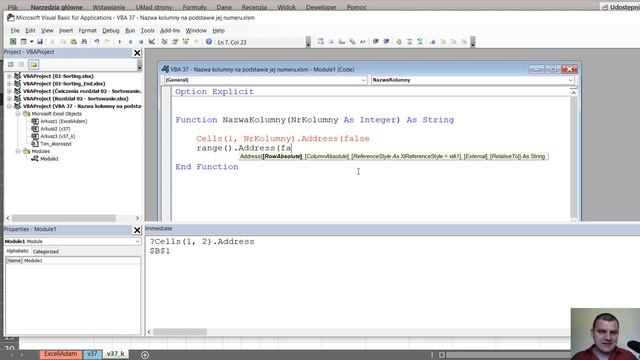Click the blue Help question mark icon
This screenshot has height=360, width=640.
tap(209, 42)
